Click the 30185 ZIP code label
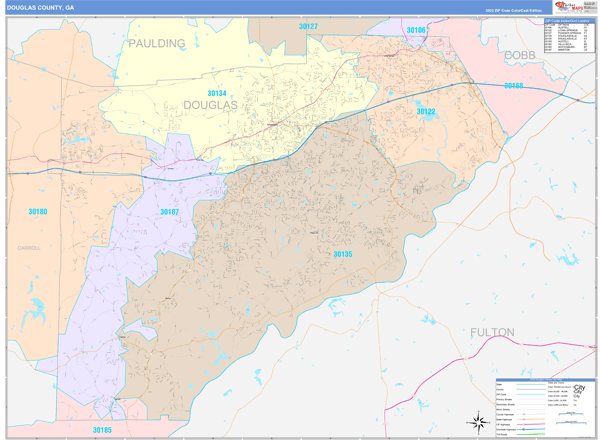Screen dimensions: 600x440 pos(102,430)
